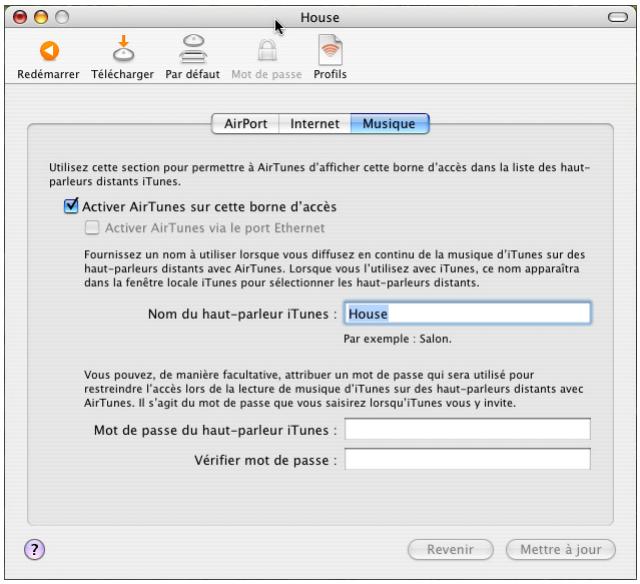Screen dimensions: 640x584
Task: Check Activer AirTunes via le port Ethernet
Action: click(92, 227)
